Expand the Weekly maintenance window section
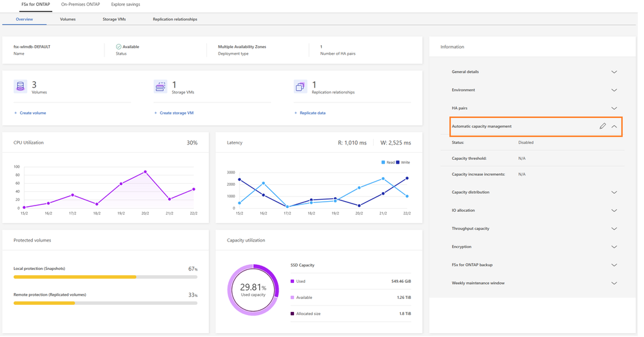Screen dimensions: 644x337 coord(614,284)
